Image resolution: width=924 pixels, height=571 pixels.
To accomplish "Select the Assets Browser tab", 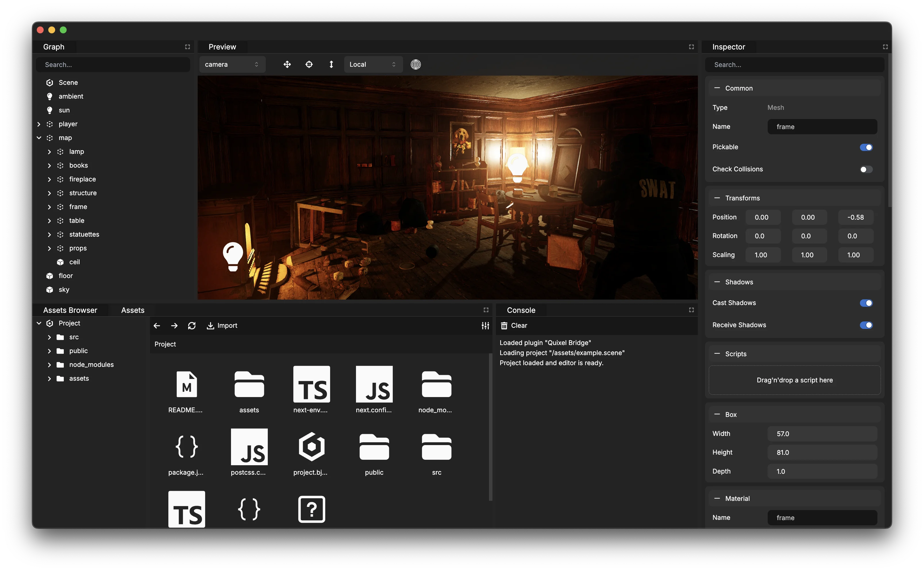I will (x=70, y=311).
